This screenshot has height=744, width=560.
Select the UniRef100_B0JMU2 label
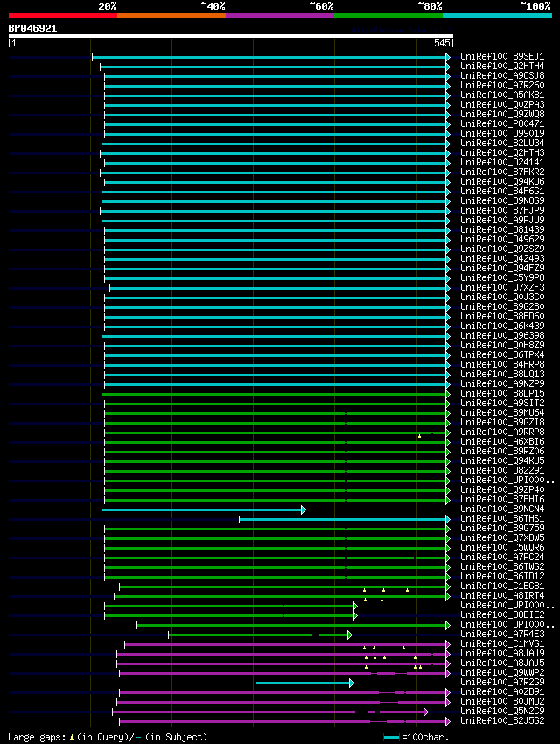(502, 701)
